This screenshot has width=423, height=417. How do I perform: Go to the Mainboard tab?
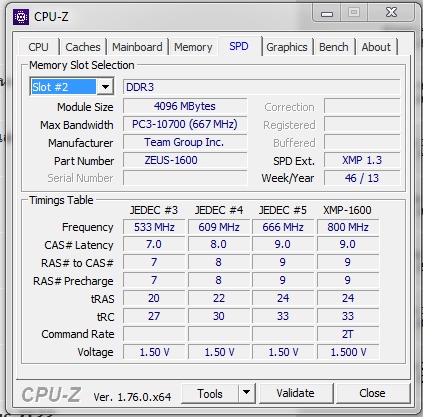pyautogui.click(x=137, y=47)
